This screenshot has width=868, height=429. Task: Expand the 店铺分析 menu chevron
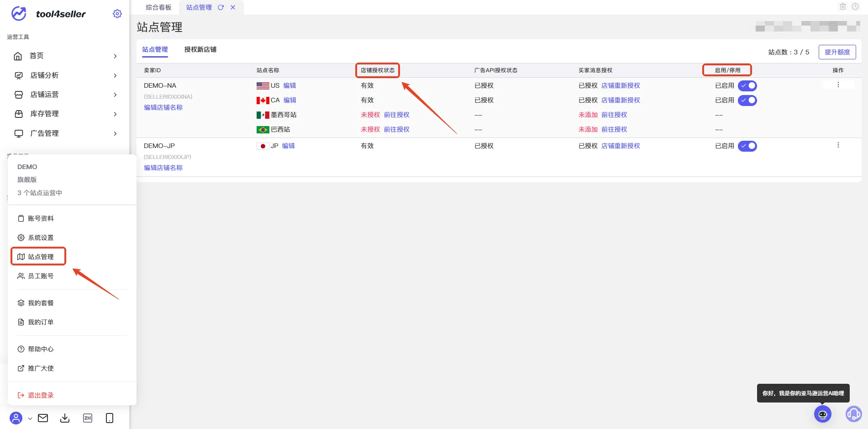tap(115, 75)
